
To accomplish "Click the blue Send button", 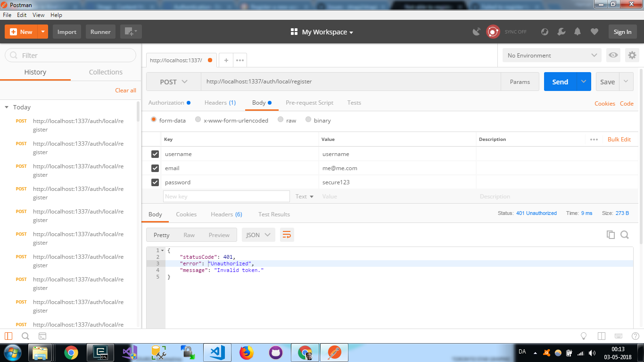I will pos(560,82).
